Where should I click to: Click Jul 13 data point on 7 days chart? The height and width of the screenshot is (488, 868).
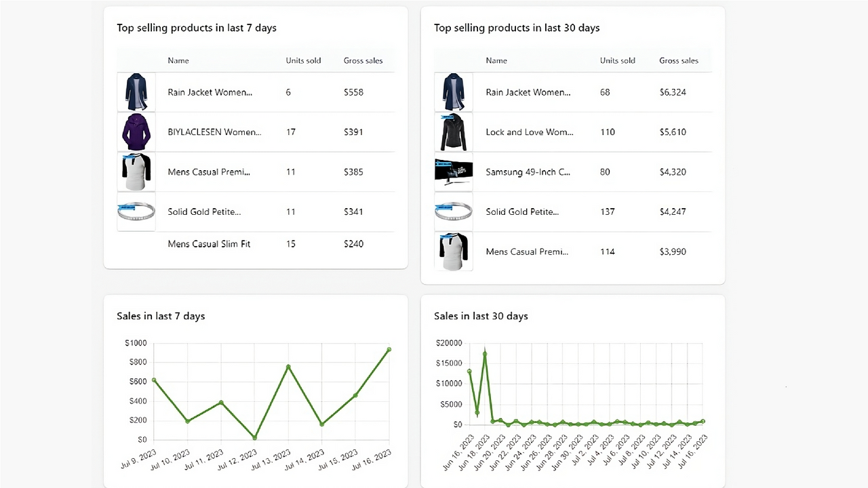click(x=288, y=367)
